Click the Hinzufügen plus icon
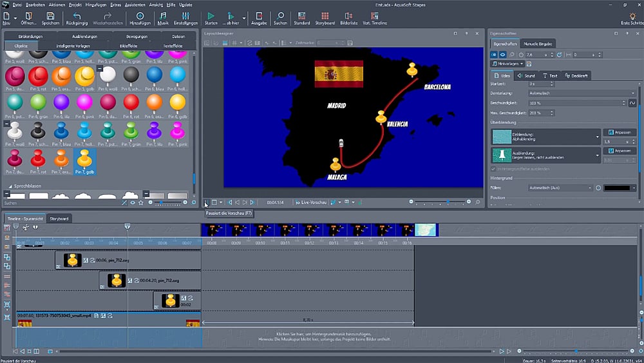644x363 pixels. click(x=140, y=17)
